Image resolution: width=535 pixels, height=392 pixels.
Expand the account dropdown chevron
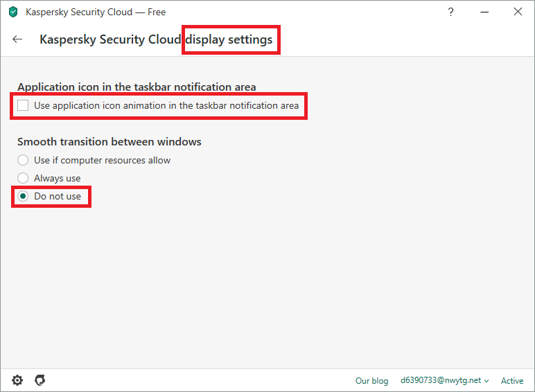pos(486,381)
